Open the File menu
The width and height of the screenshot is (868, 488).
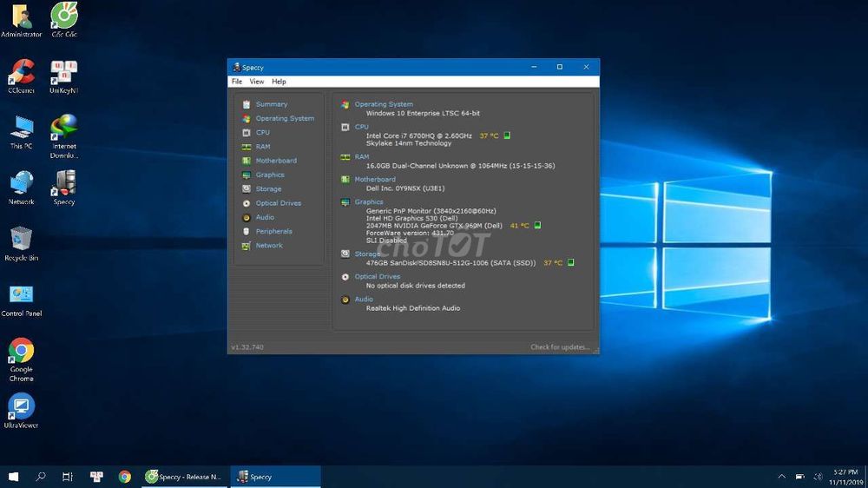click(x=237, y=82)
